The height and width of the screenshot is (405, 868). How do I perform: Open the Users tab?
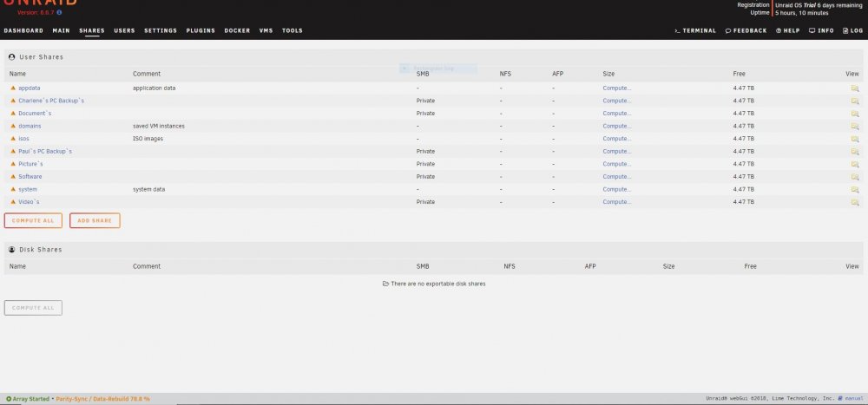click(124, 31)
